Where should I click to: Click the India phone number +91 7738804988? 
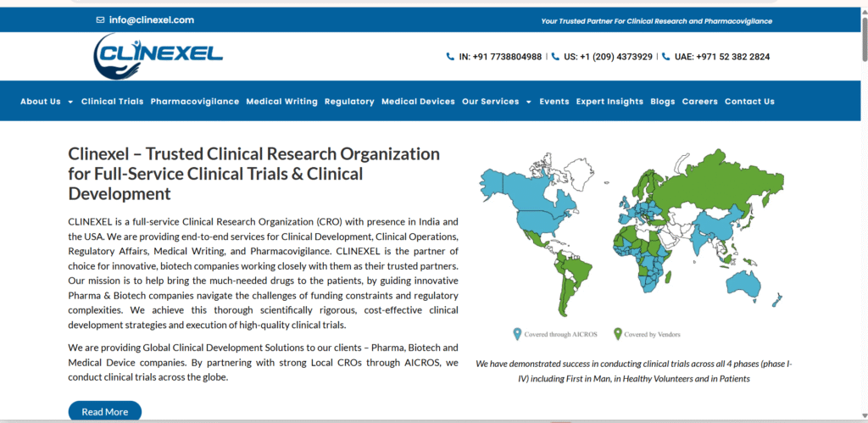tap(500, 57)
